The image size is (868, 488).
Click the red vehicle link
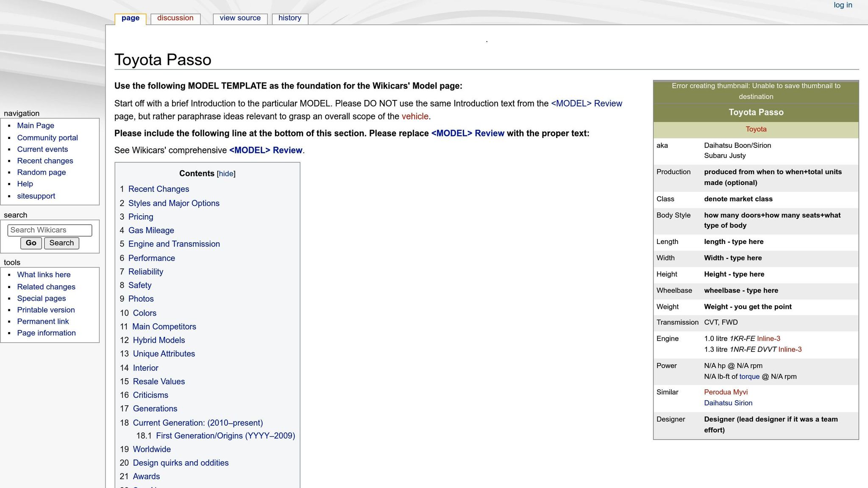[415, 116]
